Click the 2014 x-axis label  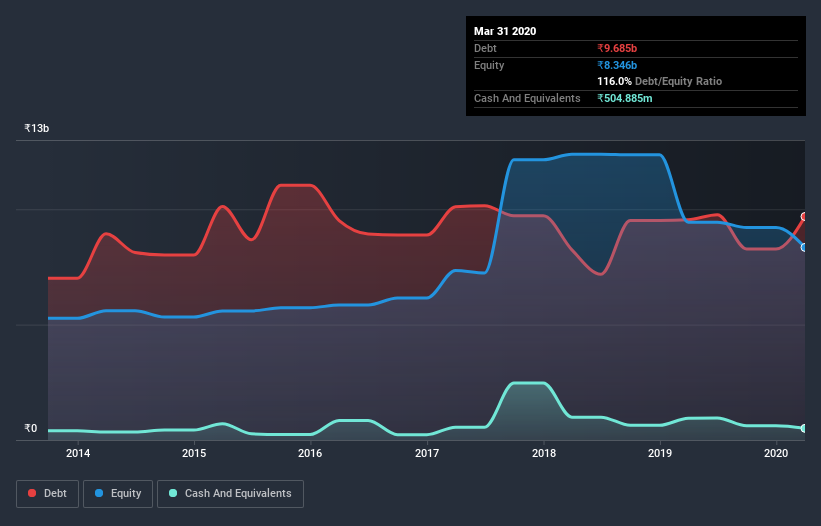(78, 453)
